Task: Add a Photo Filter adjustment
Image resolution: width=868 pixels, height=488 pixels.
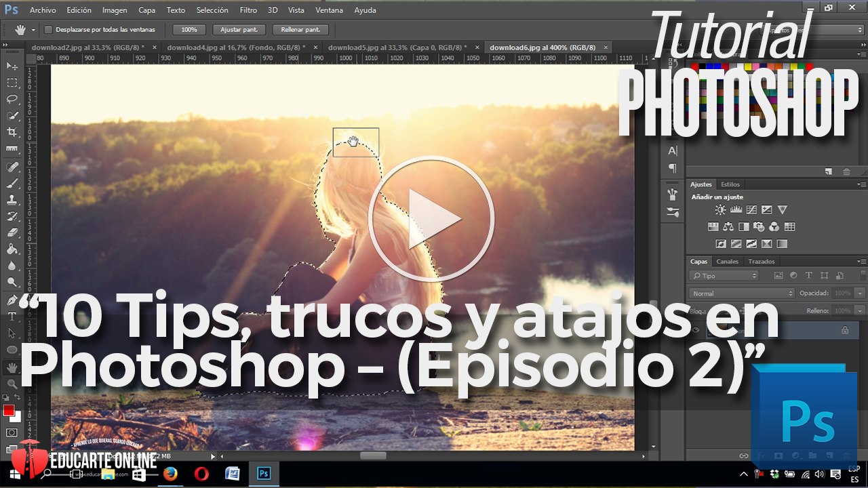Action: coord(759,227)
